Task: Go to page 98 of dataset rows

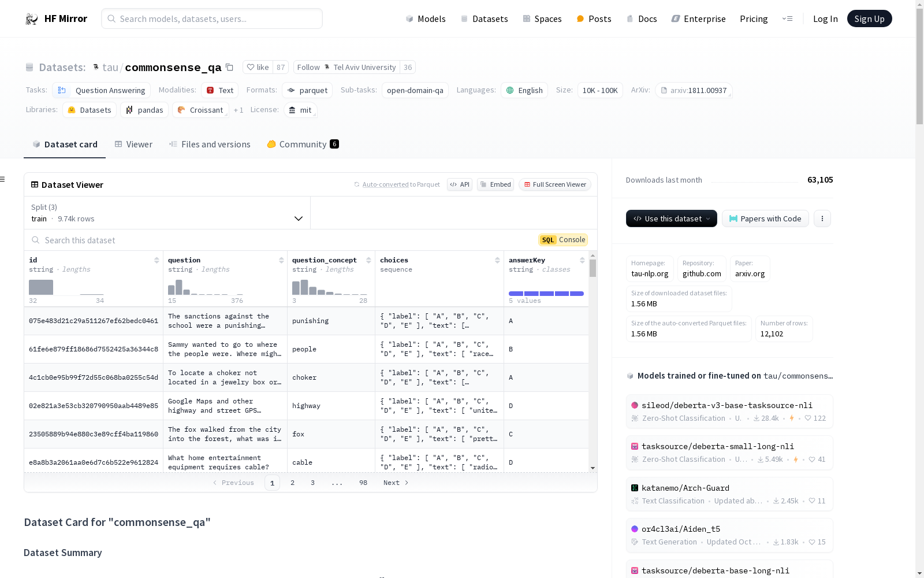Action: tap(363, 483)
